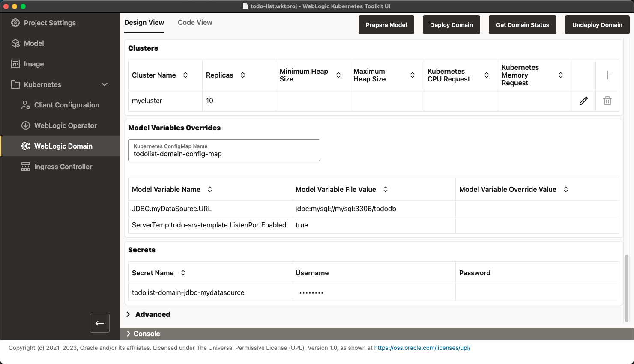Image resolution: width=634 pixels, height=364 pixels.
Task: Sort by Model Variable File Value arrows
Action: (386, 189)
